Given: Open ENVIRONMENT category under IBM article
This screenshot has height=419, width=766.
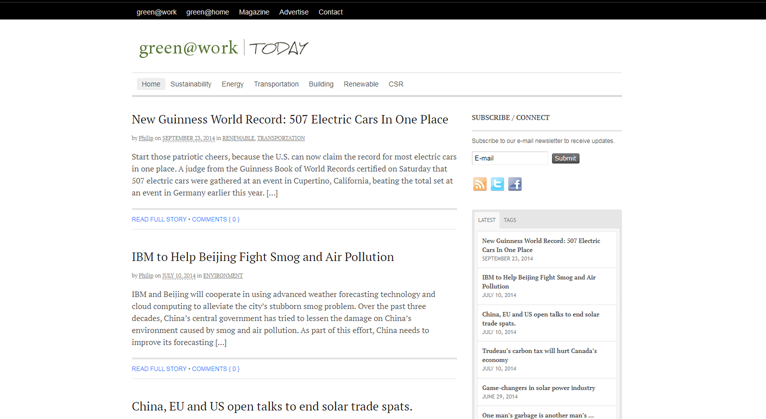Looking at the screenshot, I should (223, 275).
